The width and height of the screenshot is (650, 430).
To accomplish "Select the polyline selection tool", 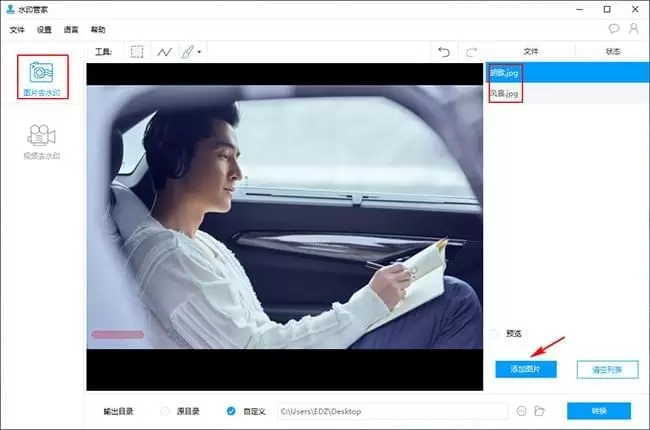I will pyautogui.click(x=164, y=51).
